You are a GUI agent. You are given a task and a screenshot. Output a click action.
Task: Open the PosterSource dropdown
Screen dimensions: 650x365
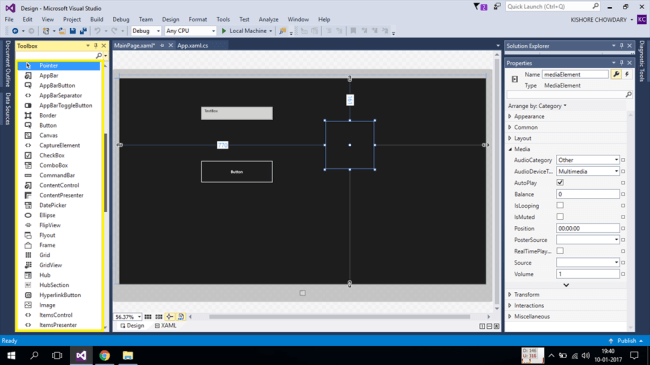click(x=588, y=240)
